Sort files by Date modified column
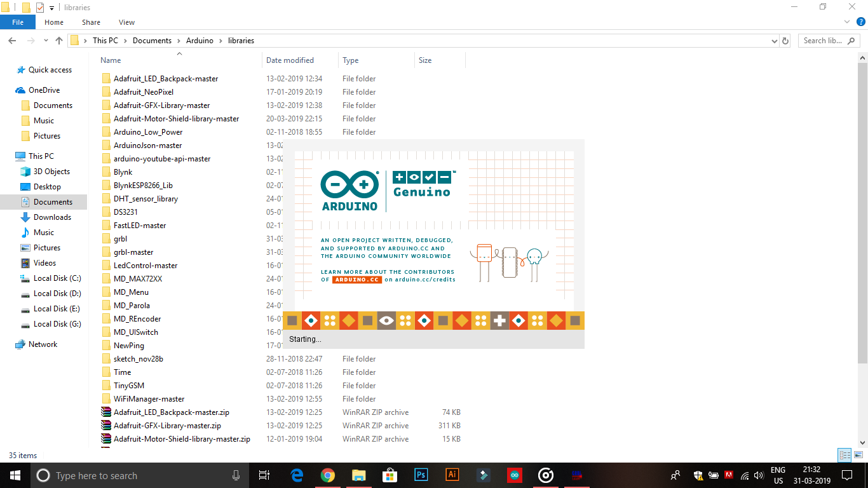This screenshot has height=488, width=868. point(291,60)
